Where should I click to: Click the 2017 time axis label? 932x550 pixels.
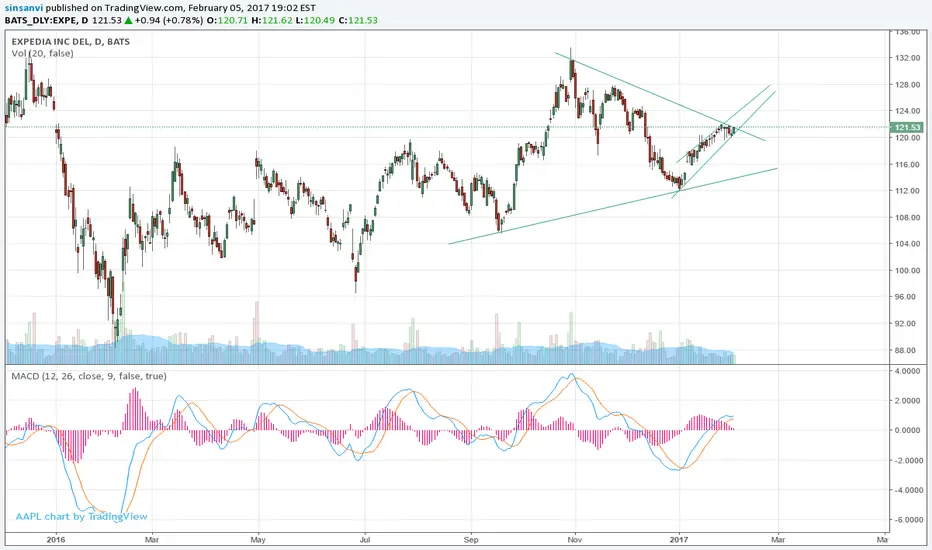679,540
